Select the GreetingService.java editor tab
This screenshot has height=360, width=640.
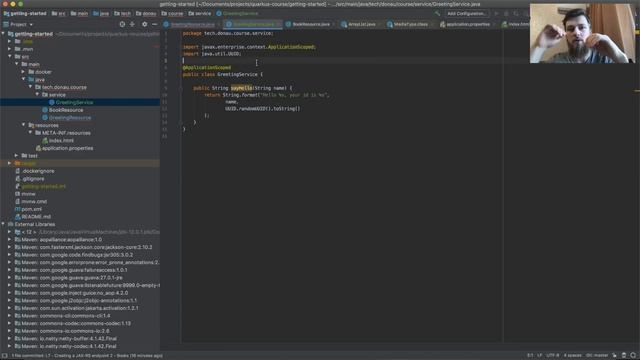tap(253, 24)
